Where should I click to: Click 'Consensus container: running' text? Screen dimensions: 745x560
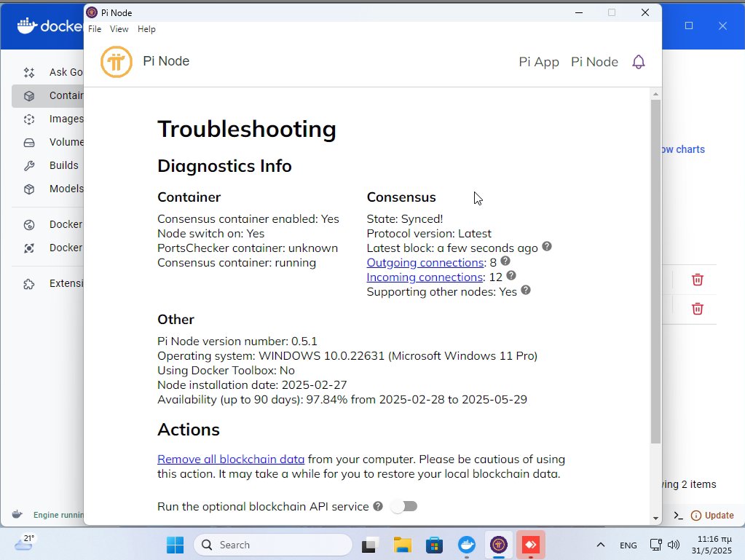(x=237, y=263)
